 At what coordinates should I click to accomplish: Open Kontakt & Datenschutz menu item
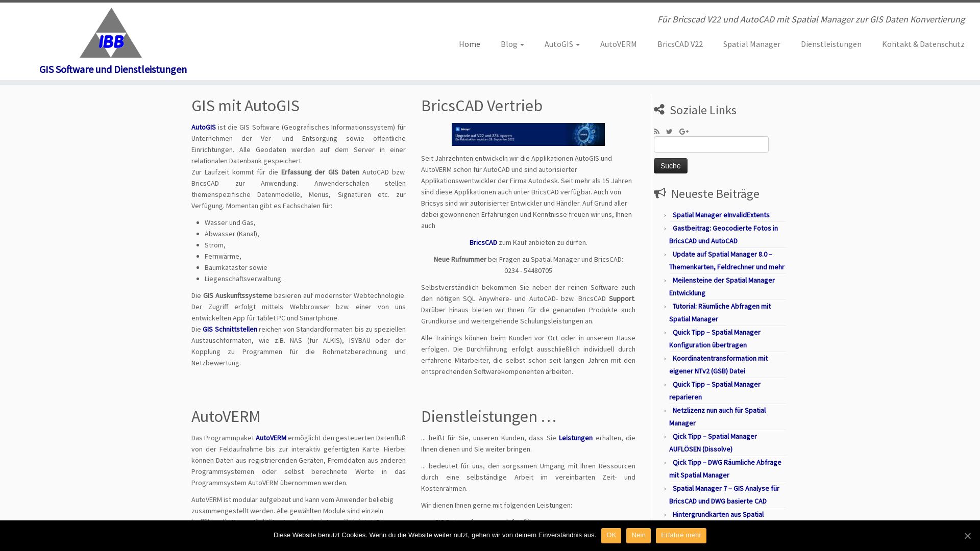(x=923, y=44)
